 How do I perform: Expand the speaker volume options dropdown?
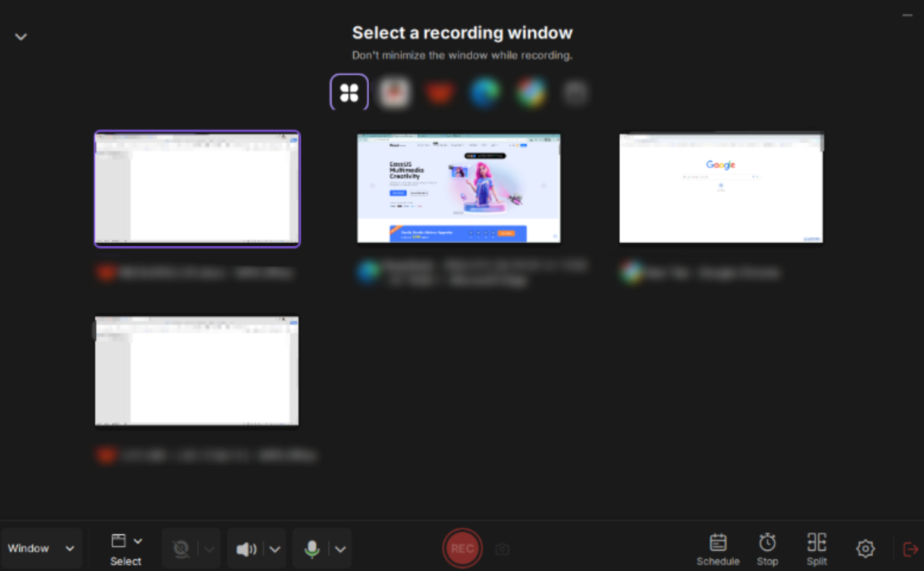pyautogui.click(x=274, y=548)
